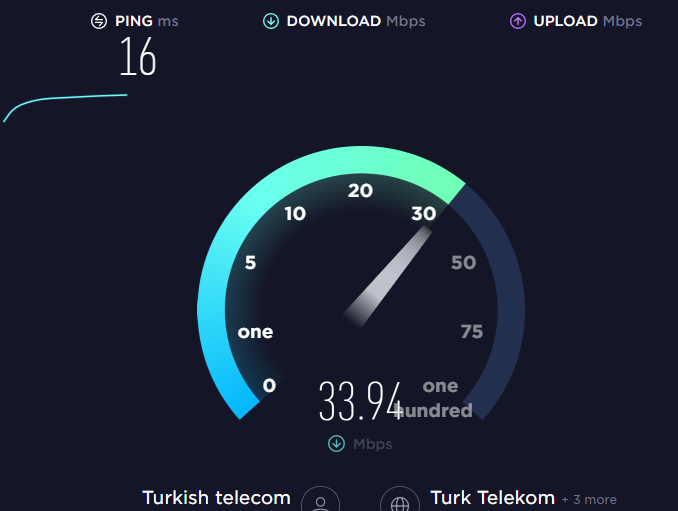
Task: Click the globe icon next to Turk Telekom
Action: click(400, 499)
